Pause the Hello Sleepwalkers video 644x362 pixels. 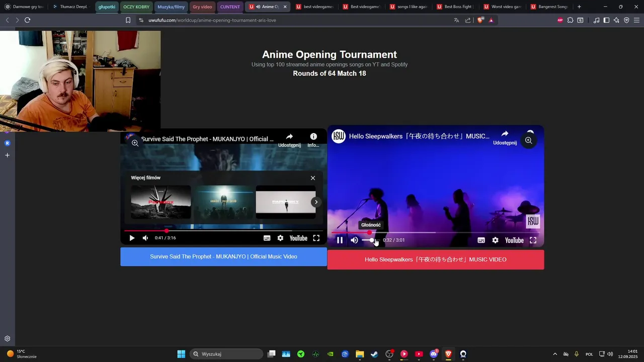click(x=340, y=240)
